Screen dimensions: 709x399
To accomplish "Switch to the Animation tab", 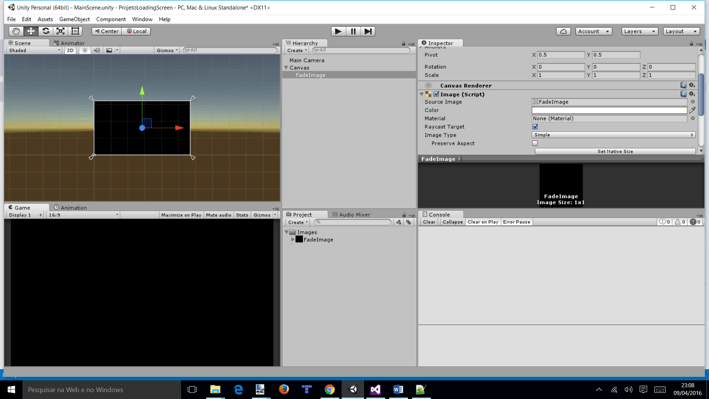I will click(70, 208).
